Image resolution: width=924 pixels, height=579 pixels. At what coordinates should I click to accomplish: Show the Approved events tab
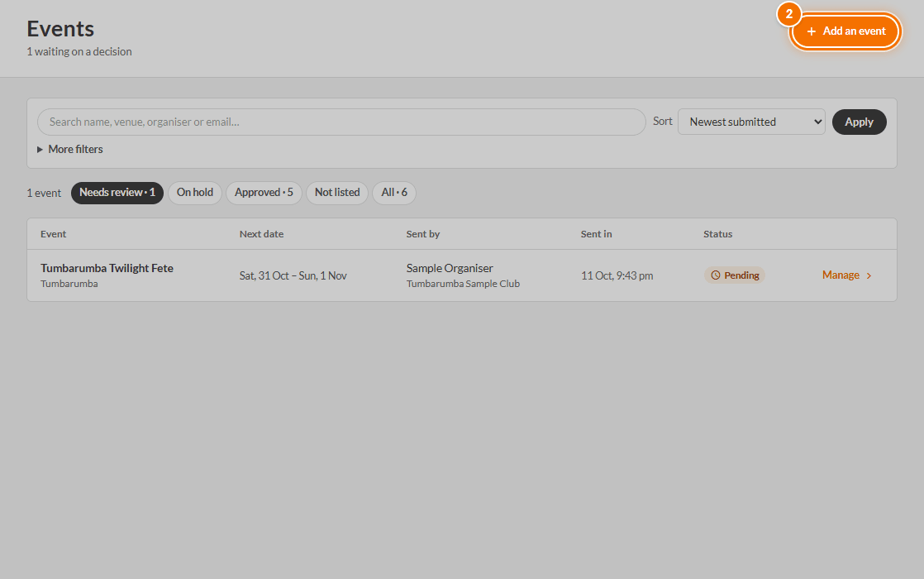point(264,193)
